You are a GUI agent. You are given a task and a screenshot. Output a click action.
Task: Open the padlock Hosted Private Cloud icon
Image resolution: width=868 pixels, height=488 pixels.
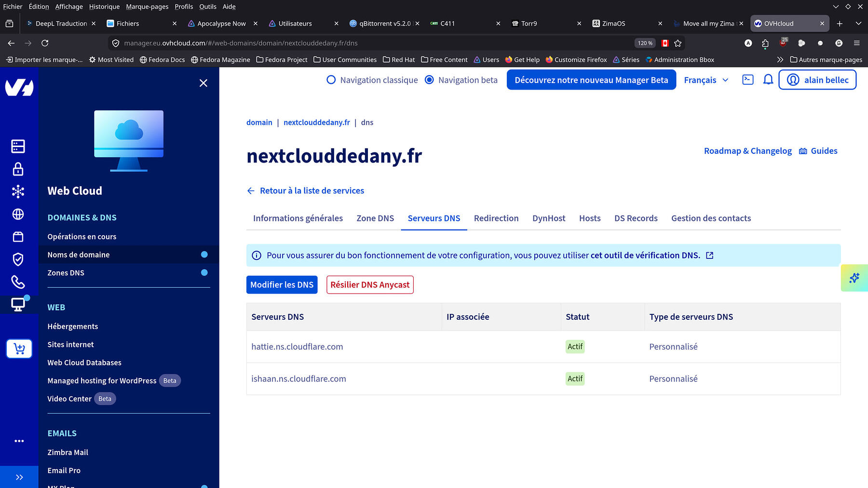click(18, 169)
